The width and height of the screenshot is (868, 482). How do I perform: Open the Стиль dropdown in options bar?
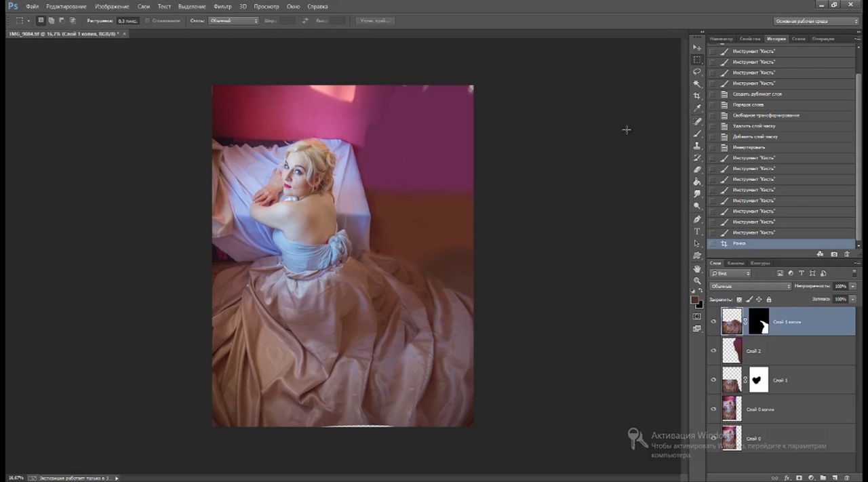[233, 21]
